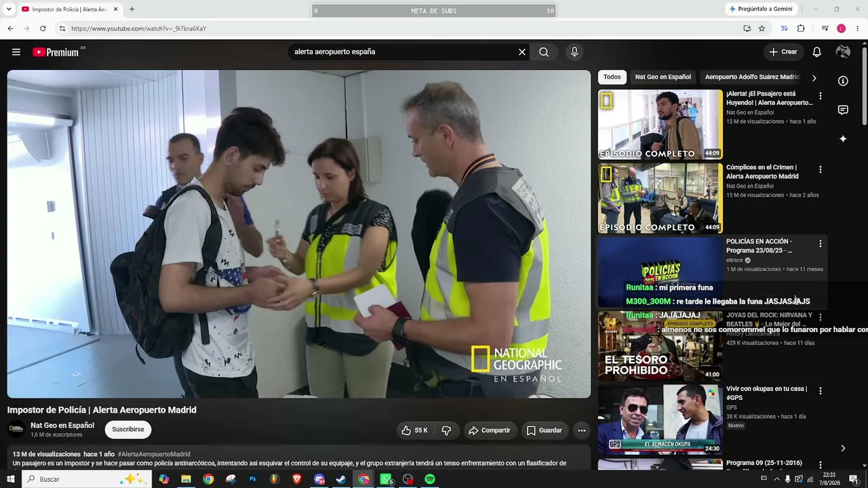
Task: Open options for Vivir con okupas video
Action: click(821, 392)
